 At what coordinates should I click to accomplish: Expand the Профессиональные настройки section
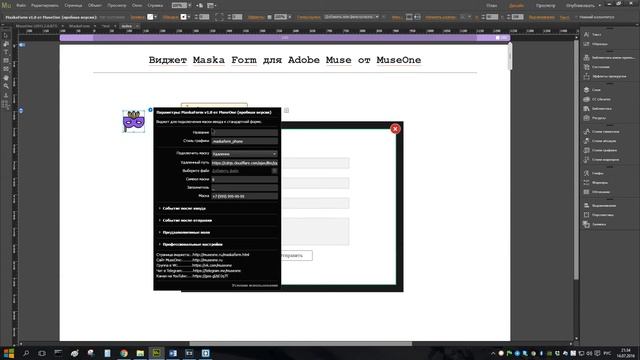tap(192, 244)
